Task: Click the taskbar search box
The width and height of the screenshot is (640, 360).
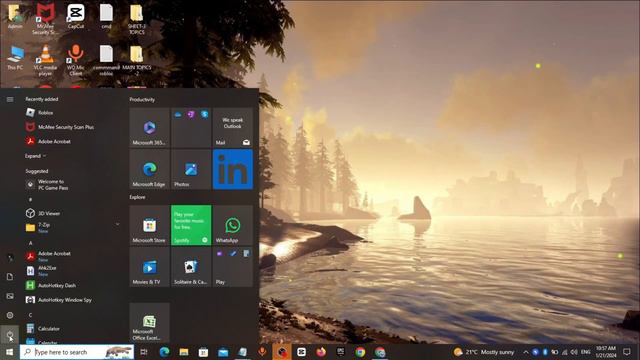Action: [x=77, y=352]
